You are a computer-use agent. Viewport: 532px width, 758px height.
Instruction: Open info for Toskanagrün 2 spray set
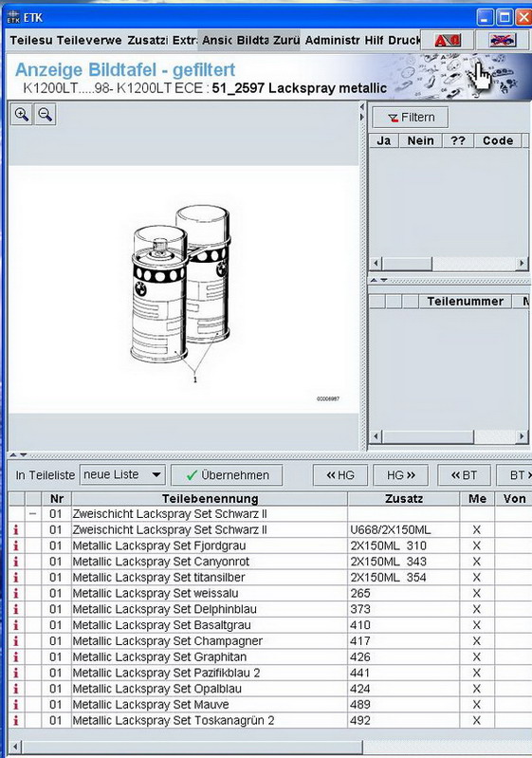[16, 720]
